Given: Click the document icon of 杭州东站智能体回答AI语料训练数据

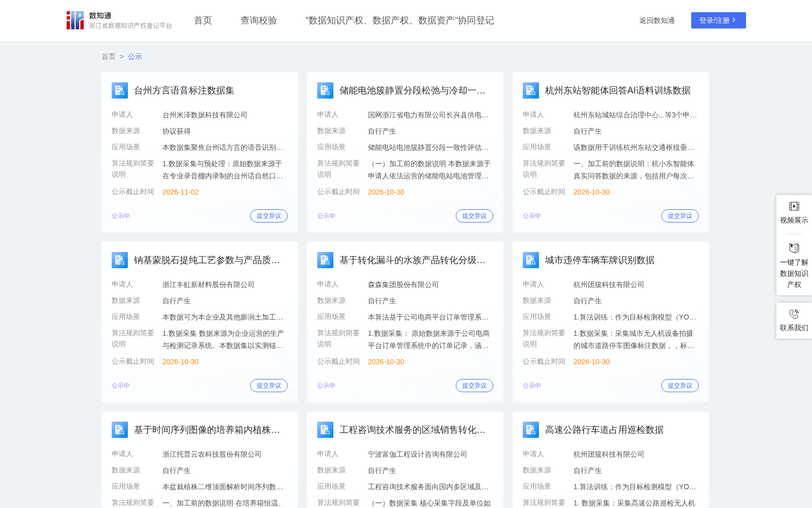Looking at the screenshot, I should 531,90.
